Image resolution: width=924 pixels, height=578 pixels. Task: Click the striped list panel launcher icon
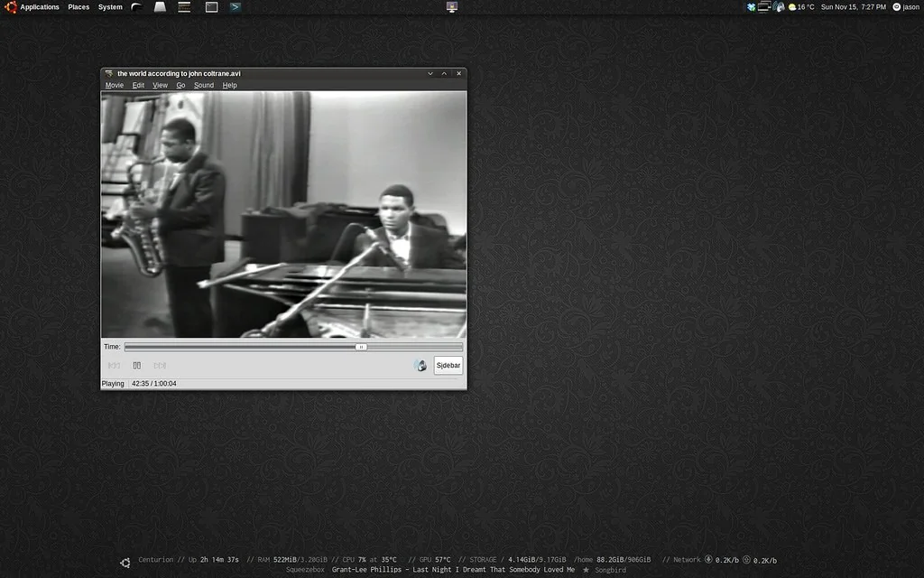coord(184,7)
